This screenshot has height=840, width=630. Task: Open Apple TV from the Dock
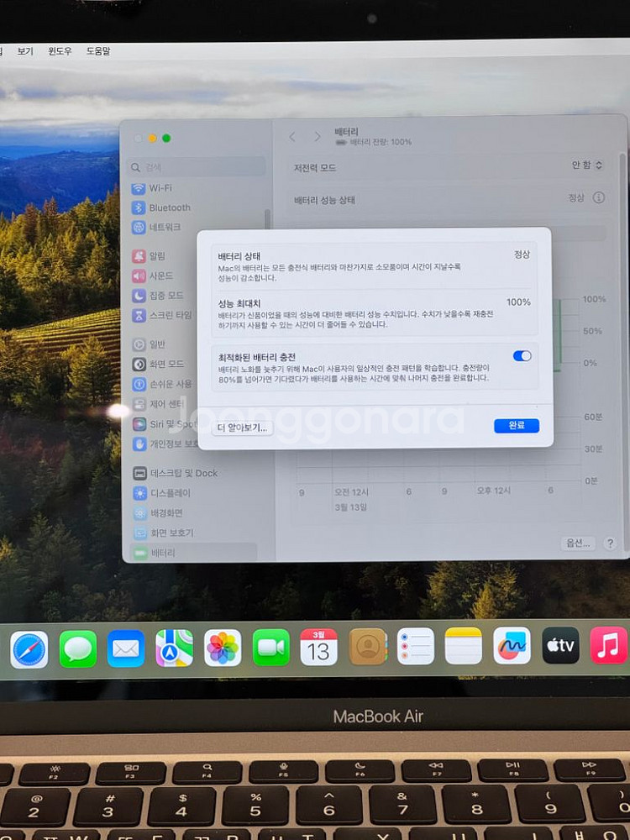pos(560,645)
